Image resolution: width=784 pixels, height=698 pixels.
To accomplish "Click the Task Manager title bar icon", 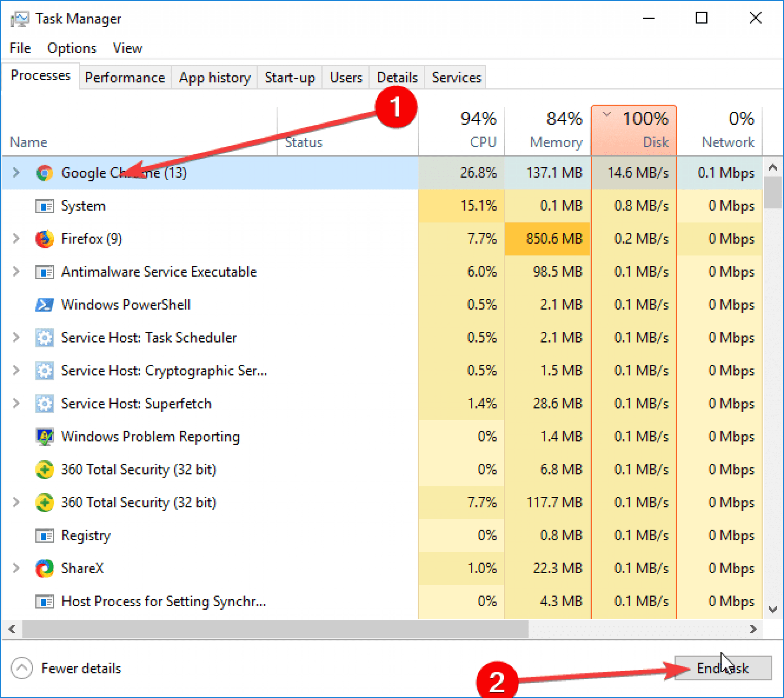I will tap(20, 19).
